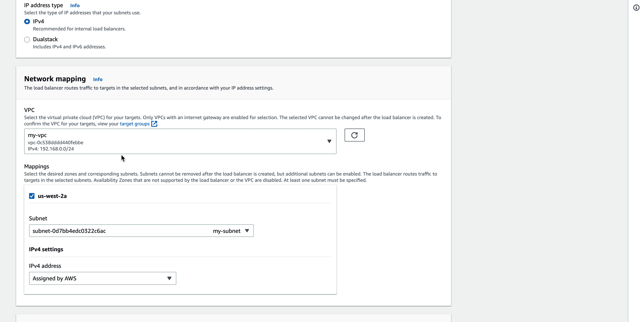The image size is (644, 322).
Task: Click the arrow icon in the Subnet field
Action: [x=247, y=231]
